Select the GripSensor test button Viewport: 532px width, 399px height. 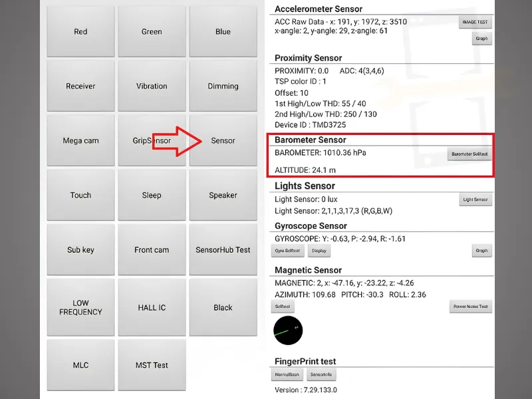click(x=152, y=140)
